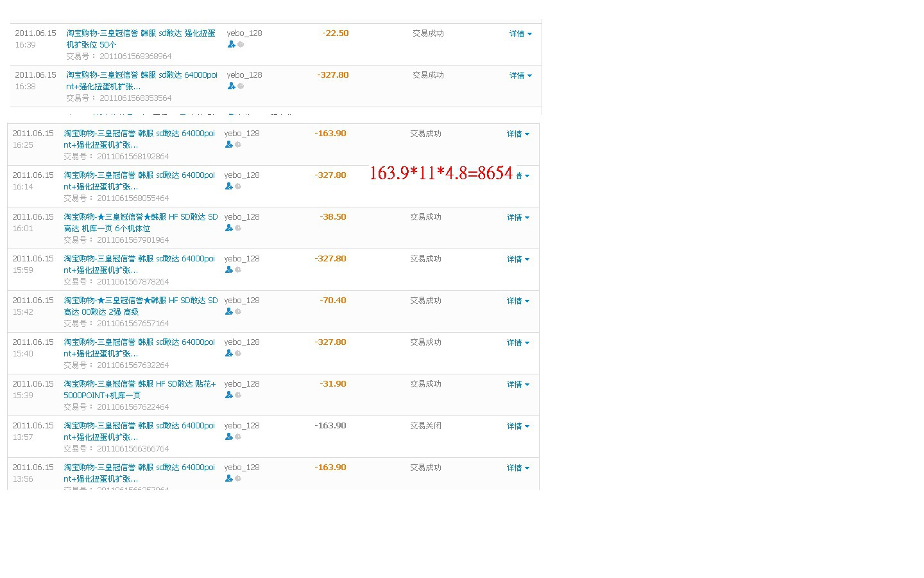Click the 交易成功 status in the 16:01 row

(425, 217)
